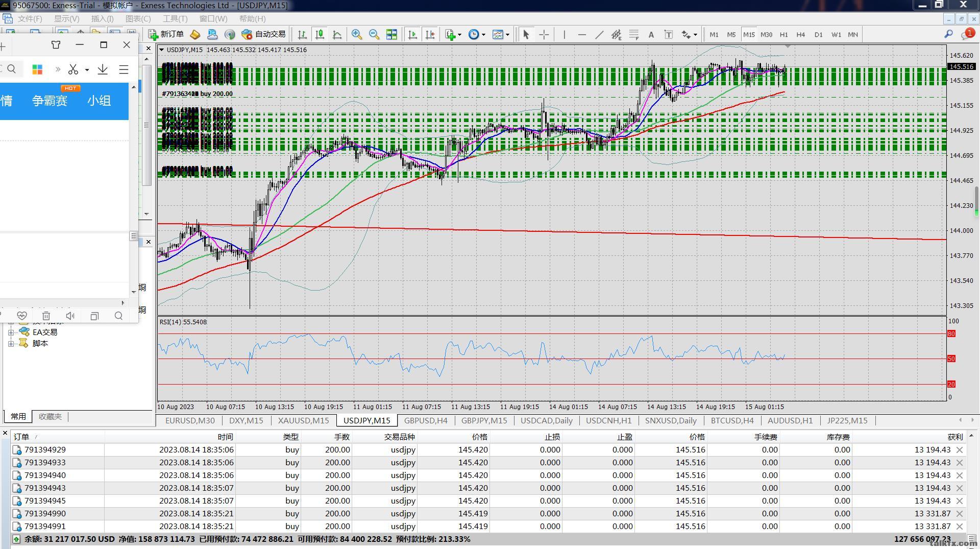Switch timeframe to D1
The image size is (980, 549).
point(818,34)
